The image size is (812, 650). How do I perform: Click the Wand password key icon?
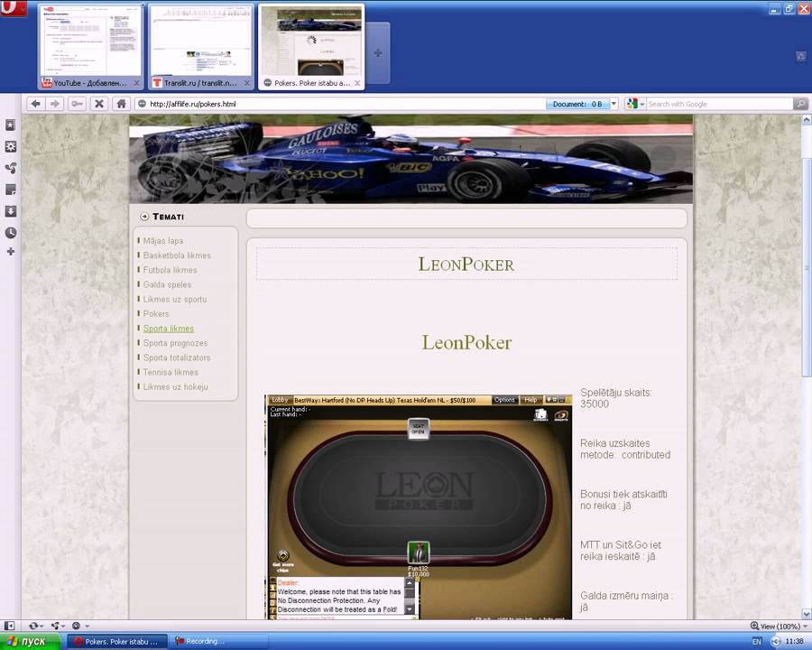click(x=78, y=104)
